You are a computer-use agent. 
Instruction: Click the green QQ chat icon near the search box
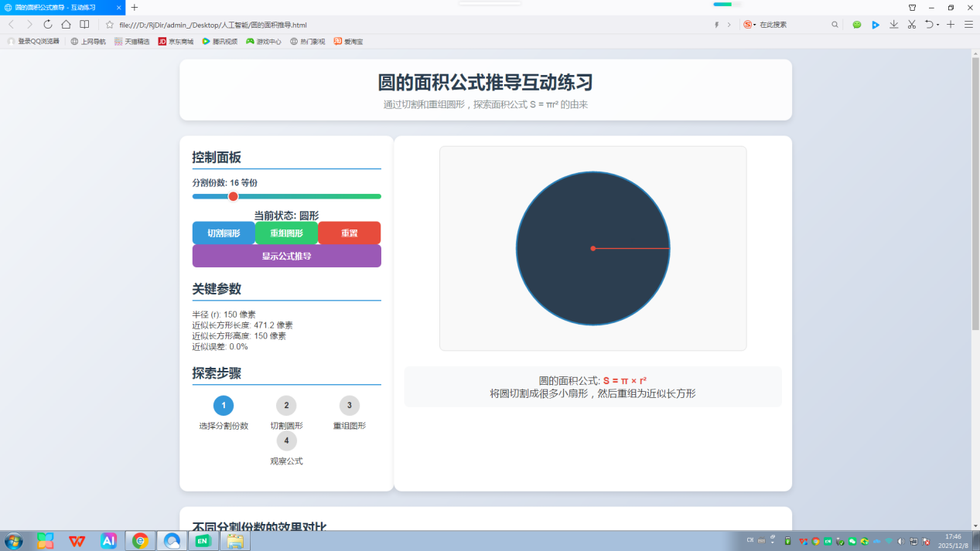(856, 25)
